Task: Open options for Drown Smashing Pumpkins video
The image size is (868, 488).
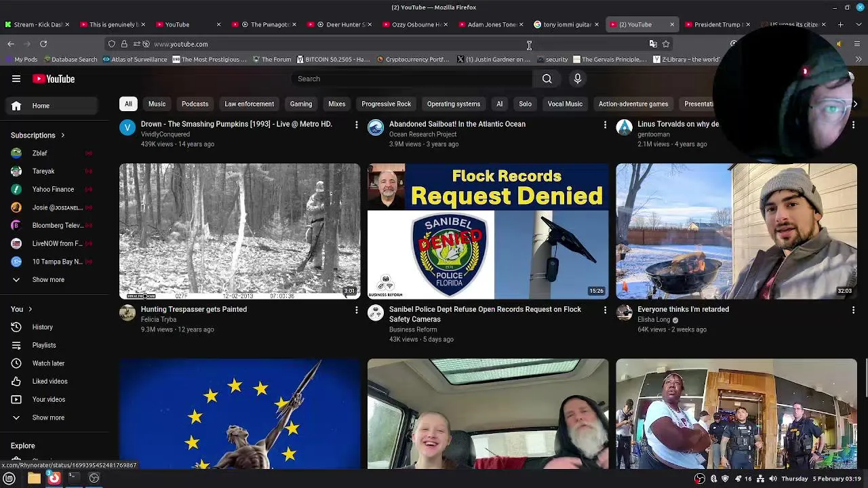Action: (x=357, y=125)
